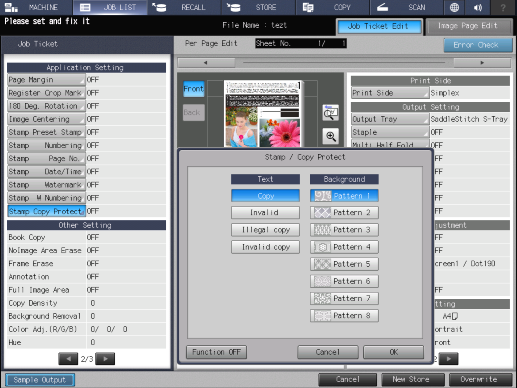Viewport: 517px width, 388px height.
Task: Select background Pattern 7
Action: [x=344, y=299]
